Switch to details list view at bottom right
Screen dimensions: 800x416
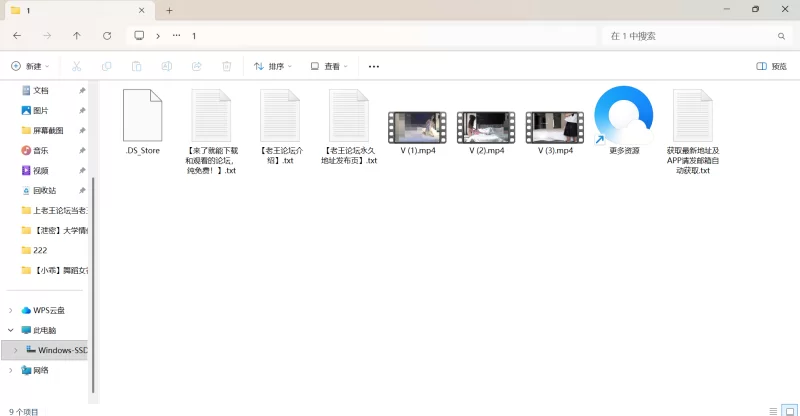[773, 409]
